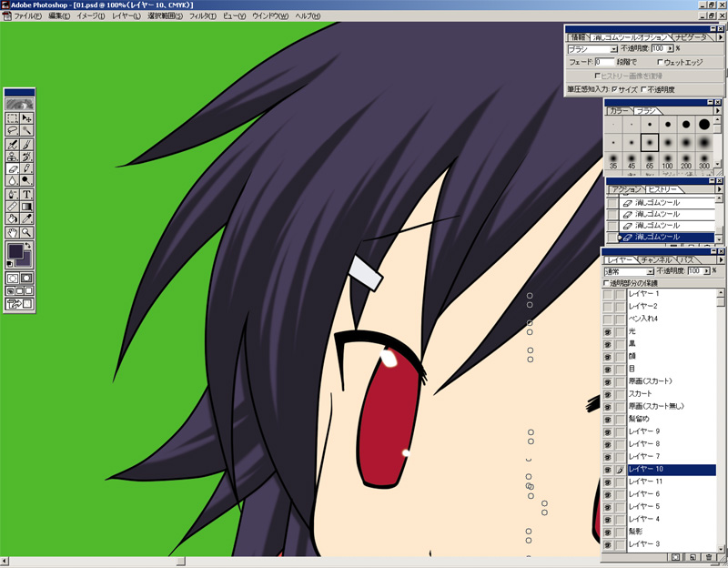Open the brushes palette flyout menu

(717, 110)
